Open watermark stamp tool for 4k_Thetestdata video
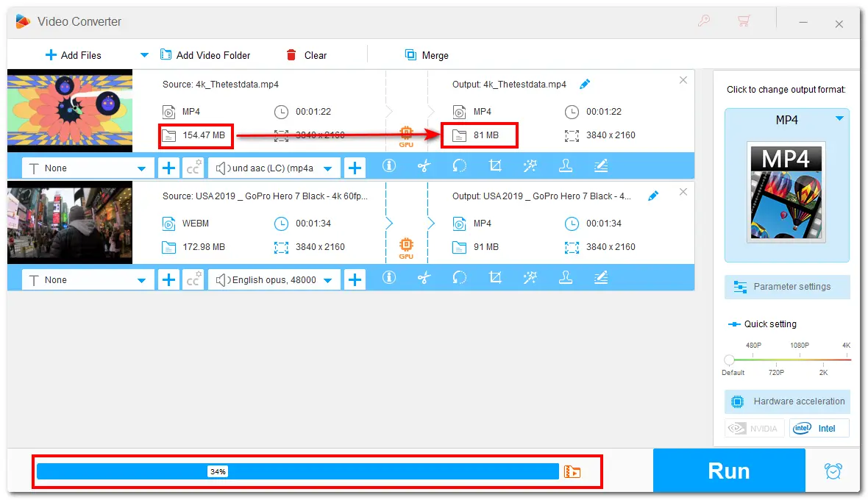 (565, 166)
